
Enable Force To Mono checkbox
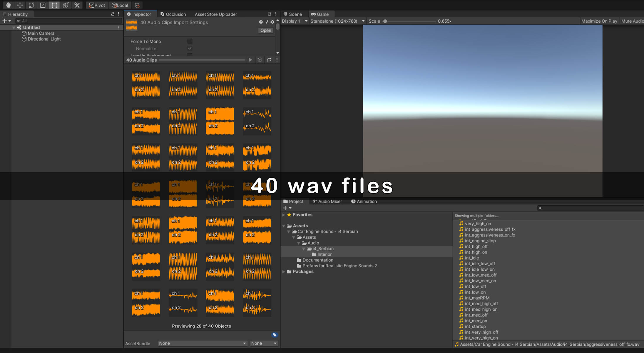click(x=190, y=41)
